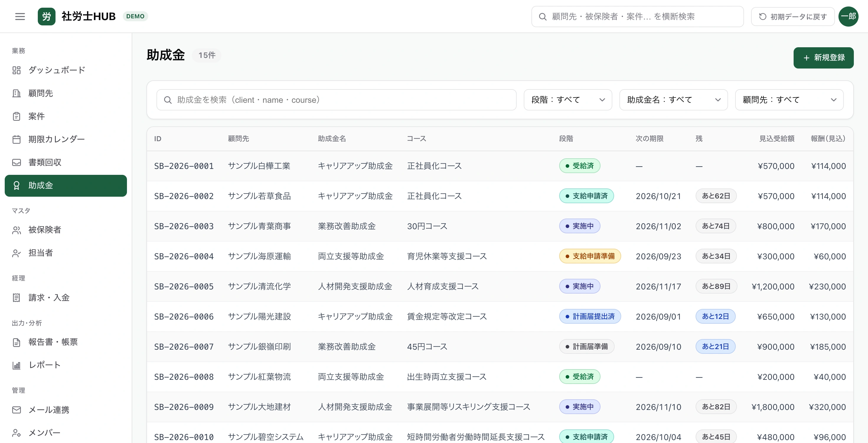Viewport: 868px width, 443px height.
Task: Sort by the 見込受給額 column header
Action: point(776,139)
